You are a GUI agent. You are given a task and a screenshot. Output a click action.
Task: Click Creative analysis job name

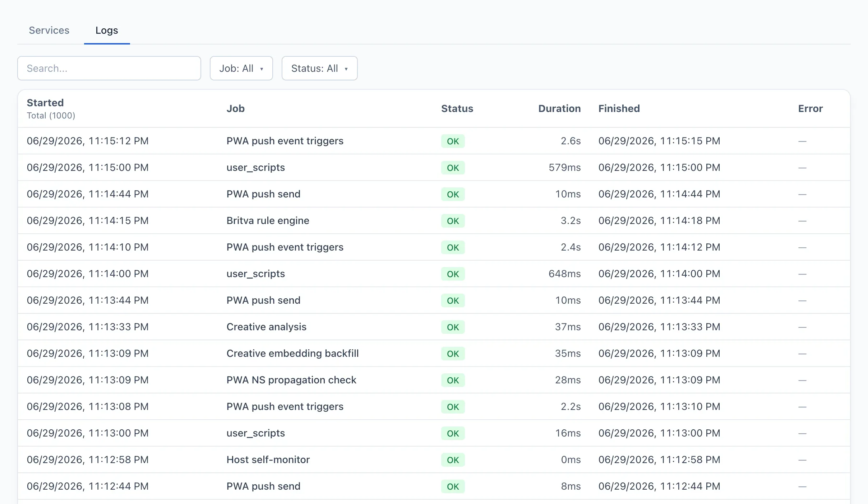tap(266, 327)
